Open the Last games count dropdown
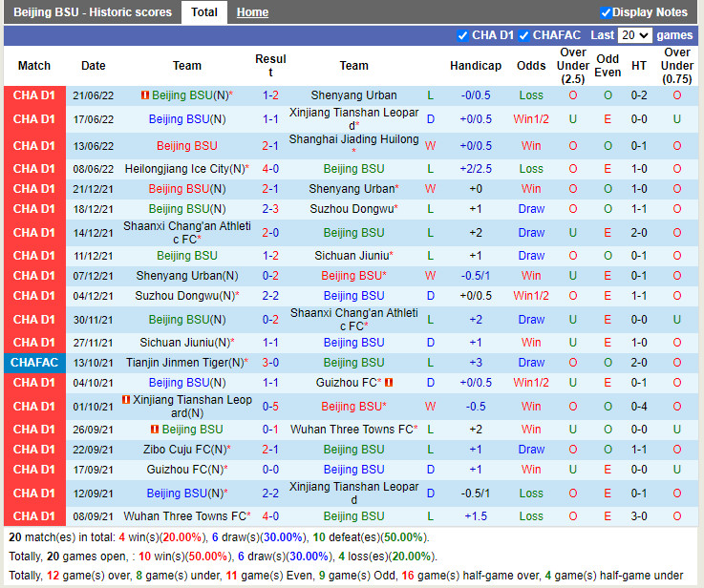Viewport: 704px width, 588px height. (x=634, y=35)
